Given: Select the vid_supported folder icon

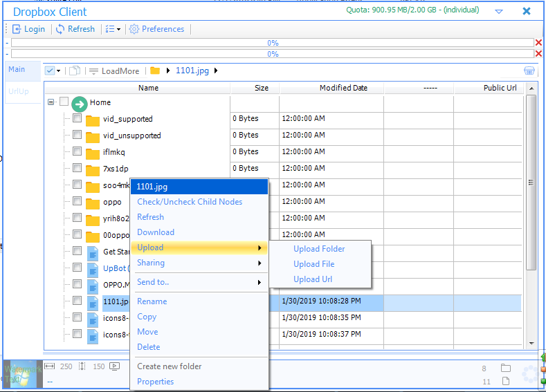Looking at the screenshot, I should (x=93, y=120).
